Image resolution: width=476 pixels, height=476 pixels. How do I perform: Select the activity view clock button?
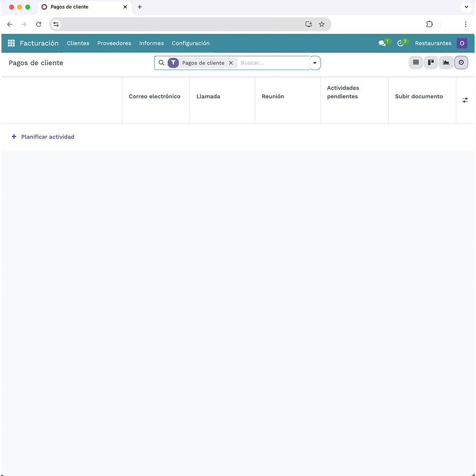(x=461, y=62)
